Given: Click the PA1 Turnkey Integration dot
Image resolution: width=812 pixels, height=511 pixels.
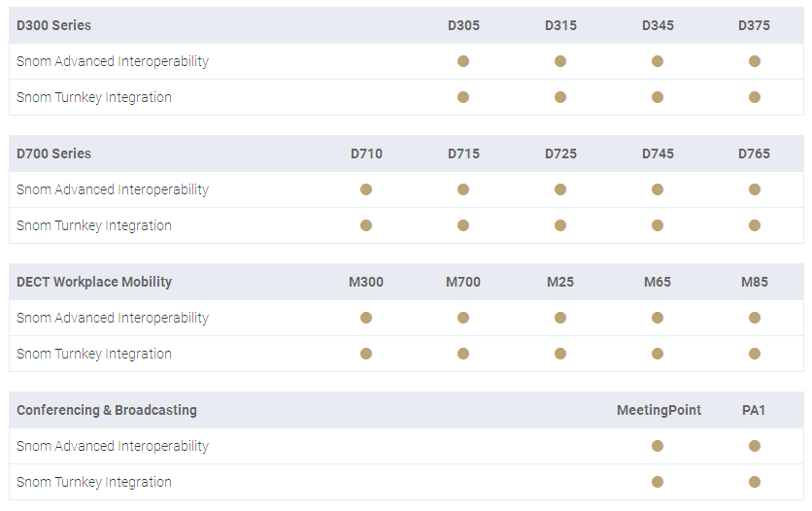Looking at the screenshot, I should coord(755,483).
